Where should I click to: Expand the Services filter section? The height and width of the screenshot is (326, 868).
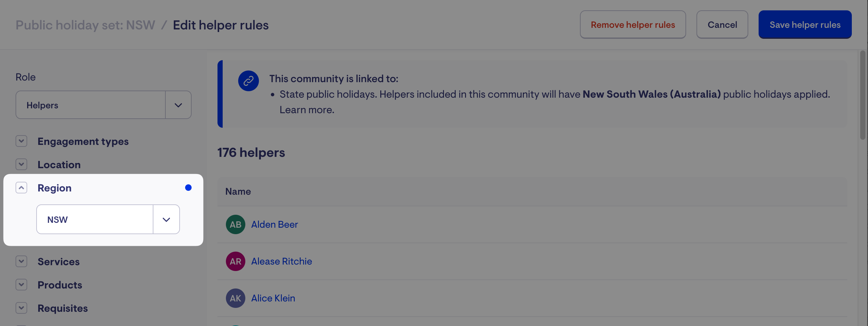click(21, 261)
